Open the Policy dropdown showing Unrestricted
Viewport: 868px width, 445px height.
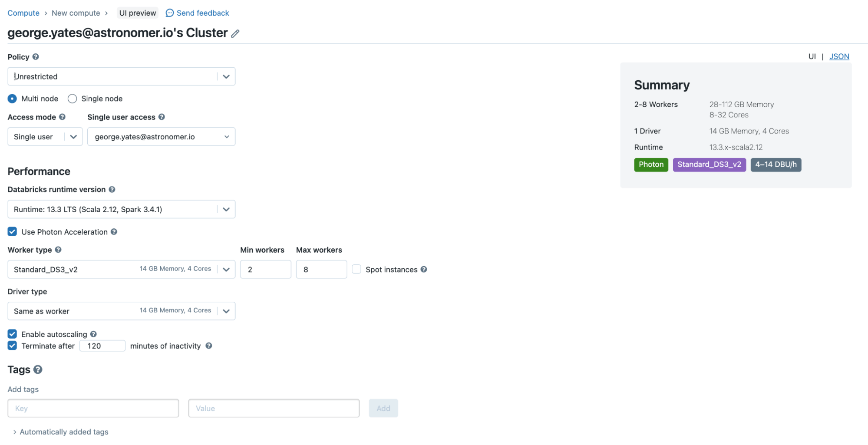(x=121, y=76)
